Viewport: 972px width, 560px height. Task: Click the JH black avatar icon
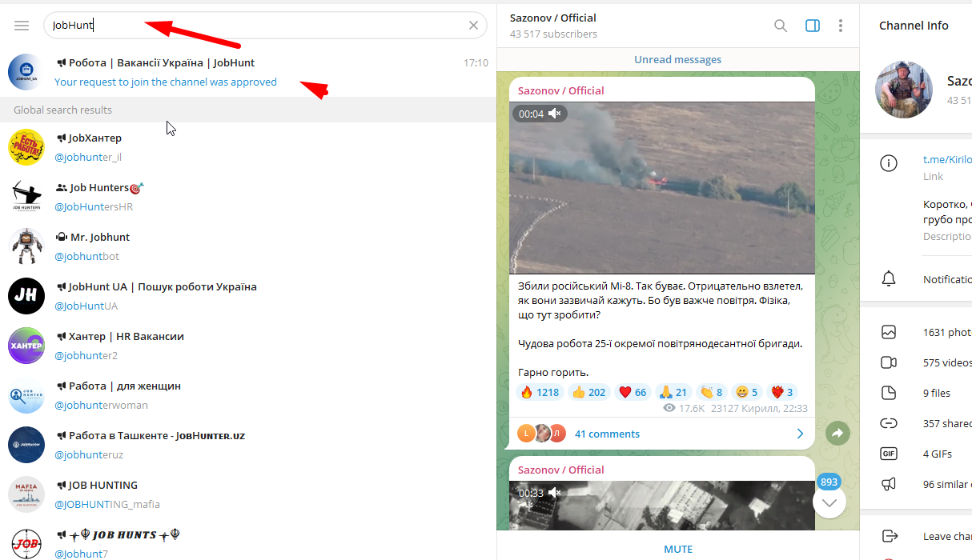coord(26,296)
